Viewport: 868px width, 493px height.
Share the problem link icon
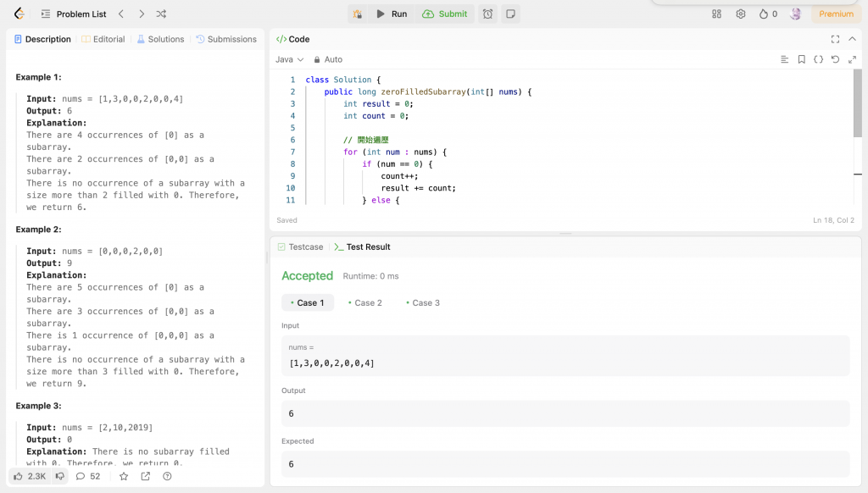coord(146,476)
